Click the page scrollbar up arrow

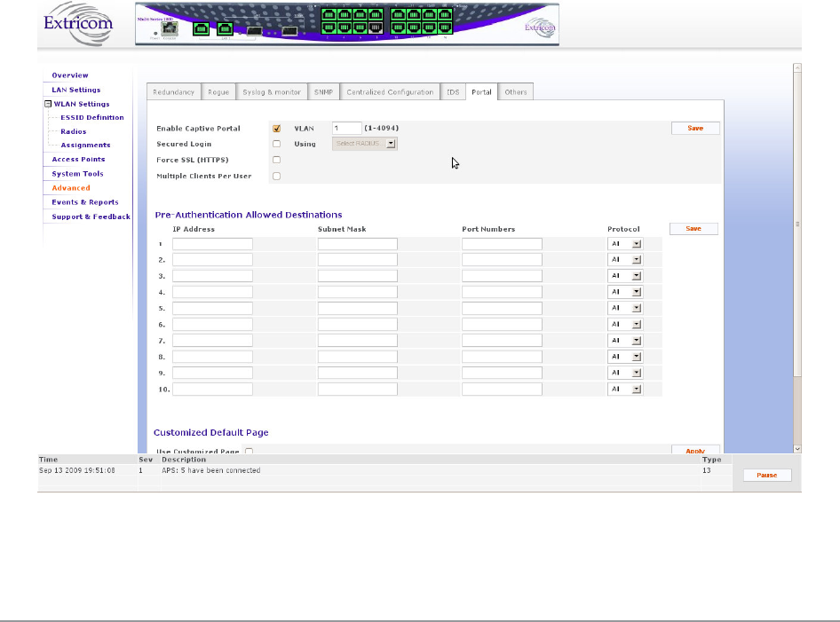(x=797, y=68)
